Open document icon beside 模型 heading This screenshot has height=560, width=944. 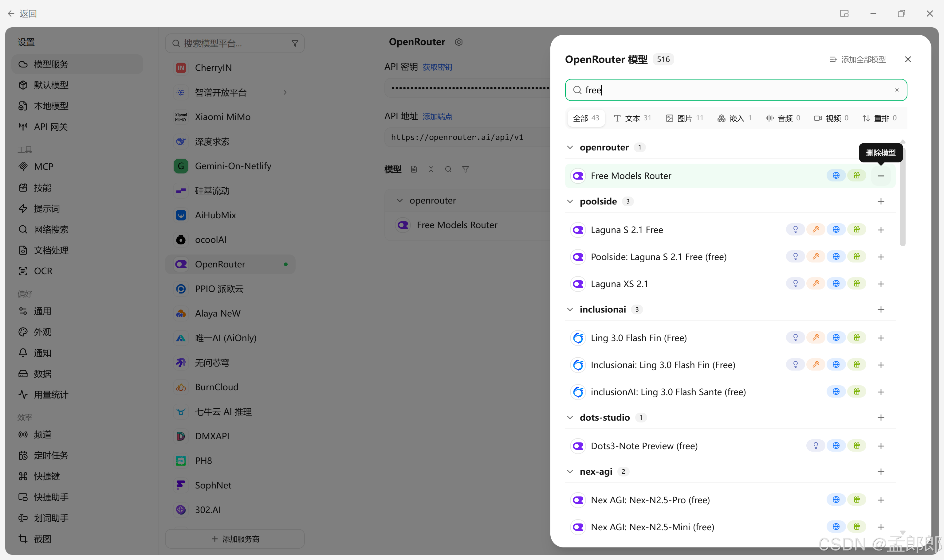pos(414,169)
